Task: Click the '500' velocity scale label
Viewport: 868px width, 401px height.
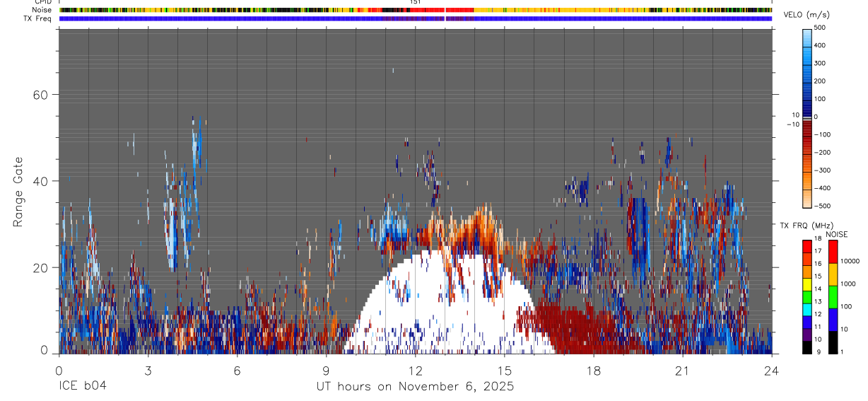Action: point(819,28)
